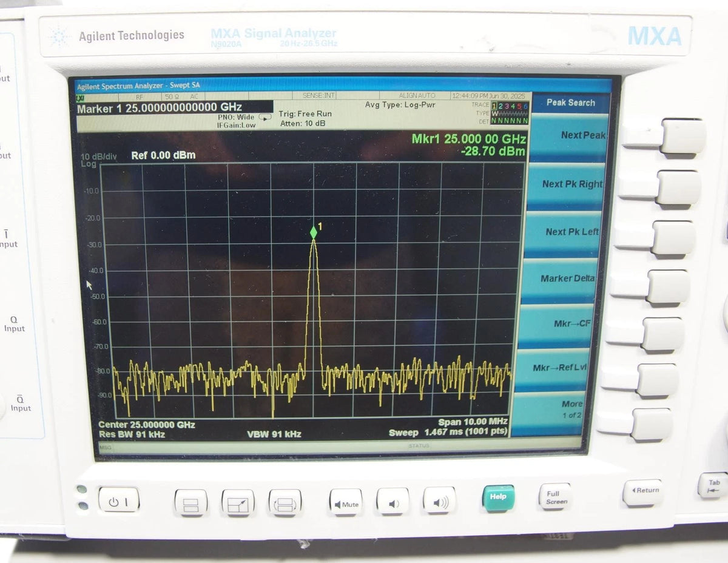This screenshot has width=728, height=563.
Task: Push the Next Window key
Action: pos(285,503)
